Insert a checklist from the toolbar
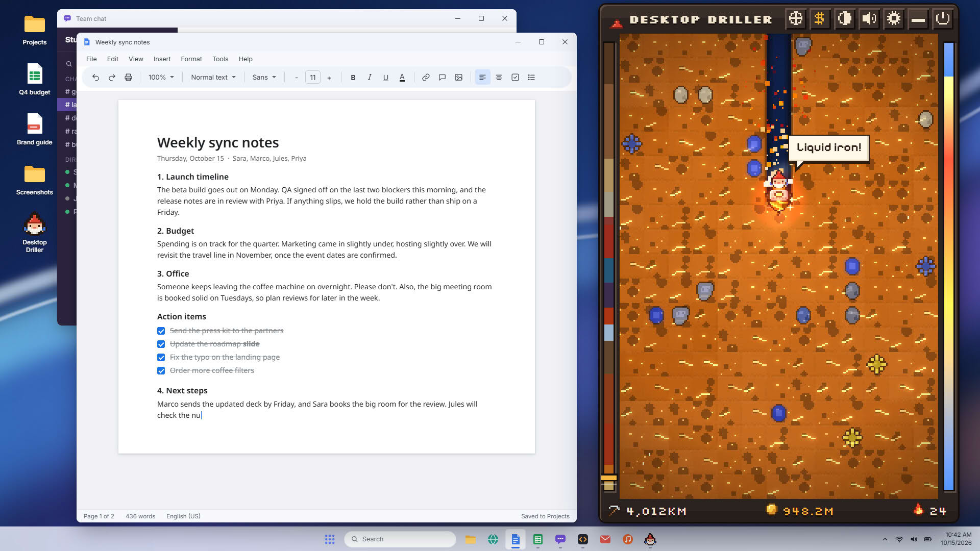This screenshot has height=551, width=980. point(515,78)
